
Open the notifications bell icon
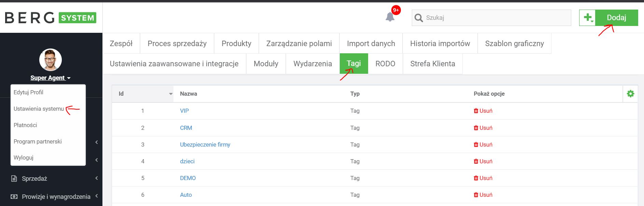point(390,17)
